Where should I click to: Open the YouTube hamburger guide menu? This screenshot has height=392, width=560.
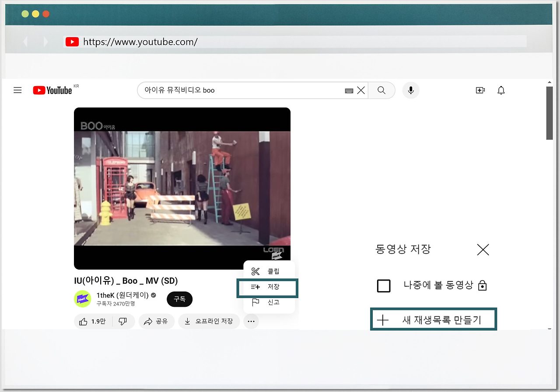pos(17,90)
